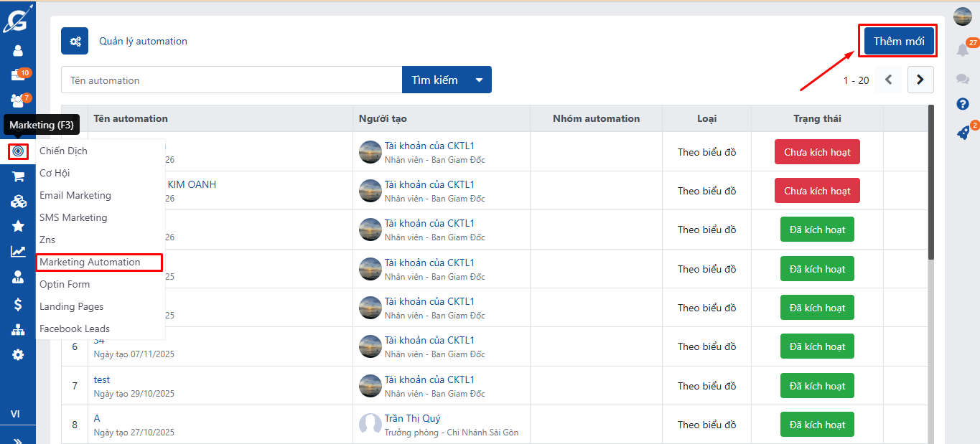The image size is (980, 444).
Task: Choose Email Marketing in the submenu
Action: click(x=75, y=195)
